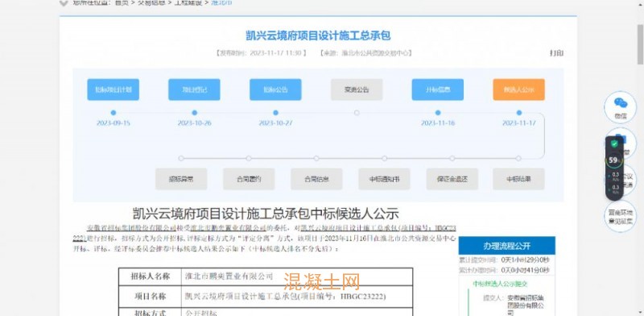The width and height of the screenshot is (644, 316).
Task: Switch to the 项目登记 step
Action: (194, 89)
